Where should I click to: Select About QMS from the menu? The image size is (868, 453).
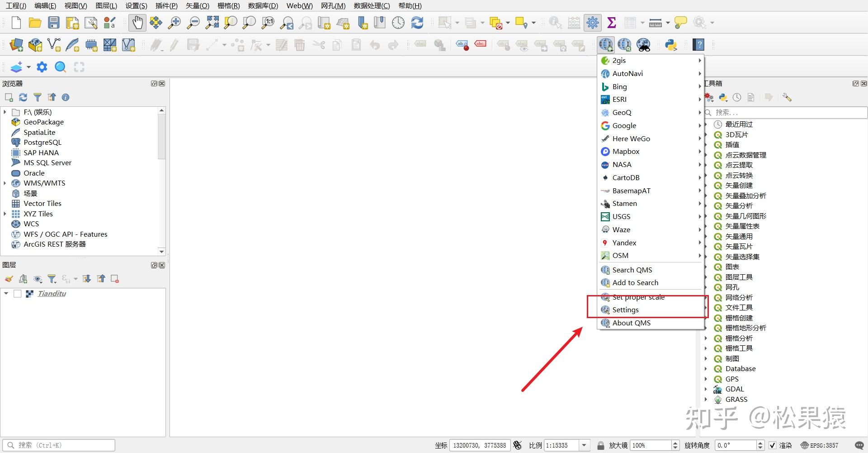coord(651,323)
